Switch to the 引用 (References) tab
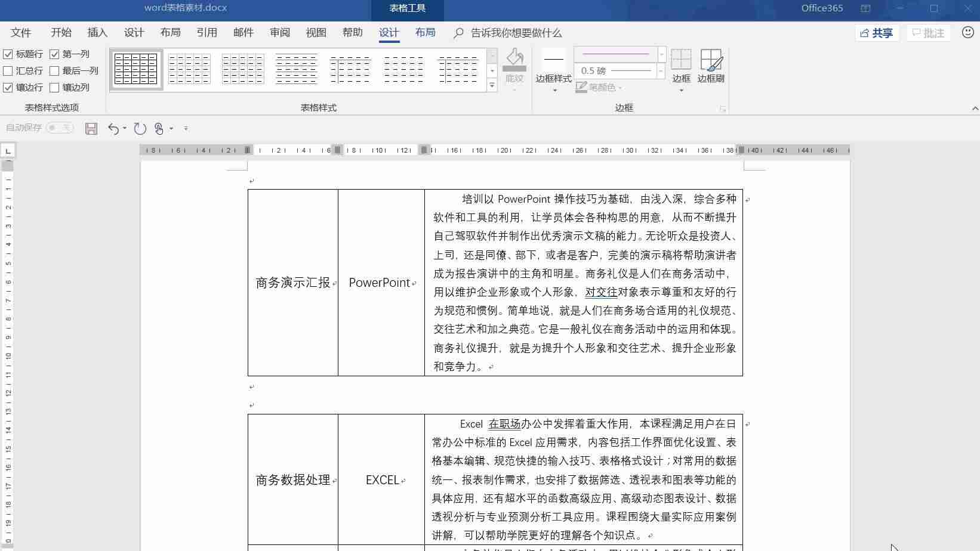Screen dimensions: 980x551 pyautogui.click(x=207, y=33)
